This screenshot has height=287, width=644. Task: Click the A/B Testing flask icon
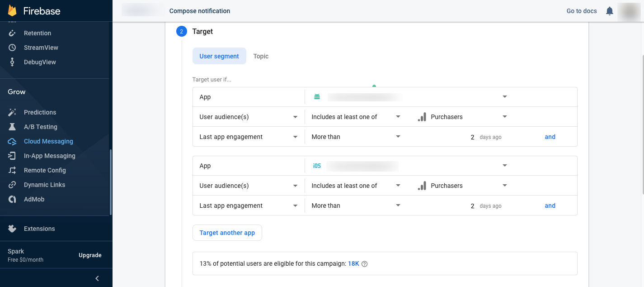pyautogui.click(x=13, y=127)
